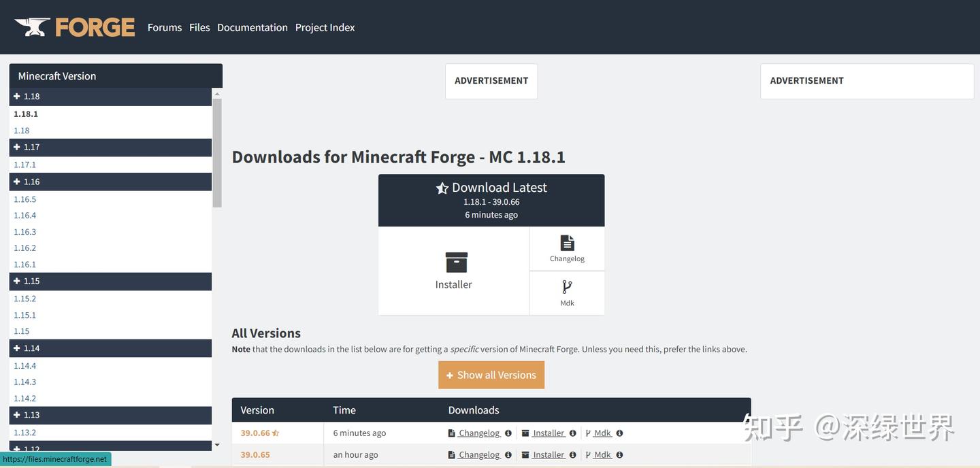Click the Installer icon in row 39.0.66

click(x=525, y=431)
